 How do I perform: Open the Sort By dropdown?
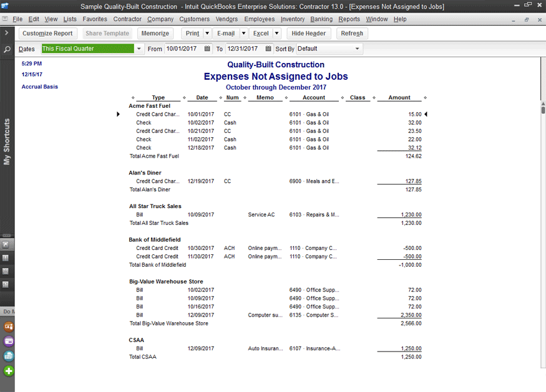(x=357, y=49)
